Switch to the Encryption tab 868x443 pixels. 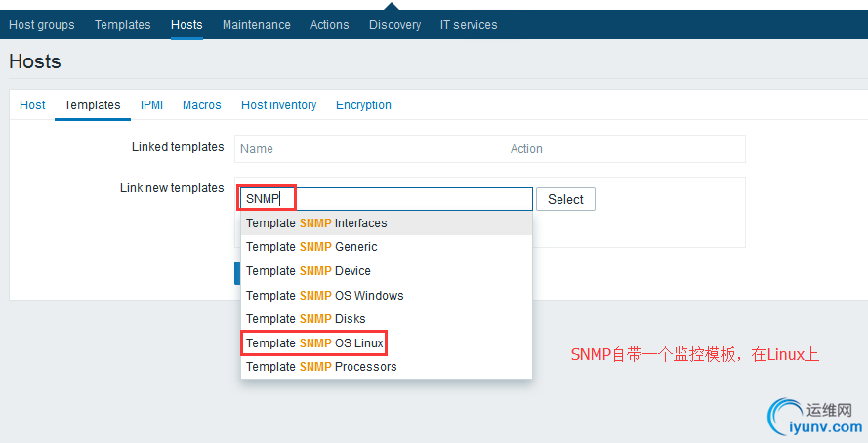click(363, 105)
